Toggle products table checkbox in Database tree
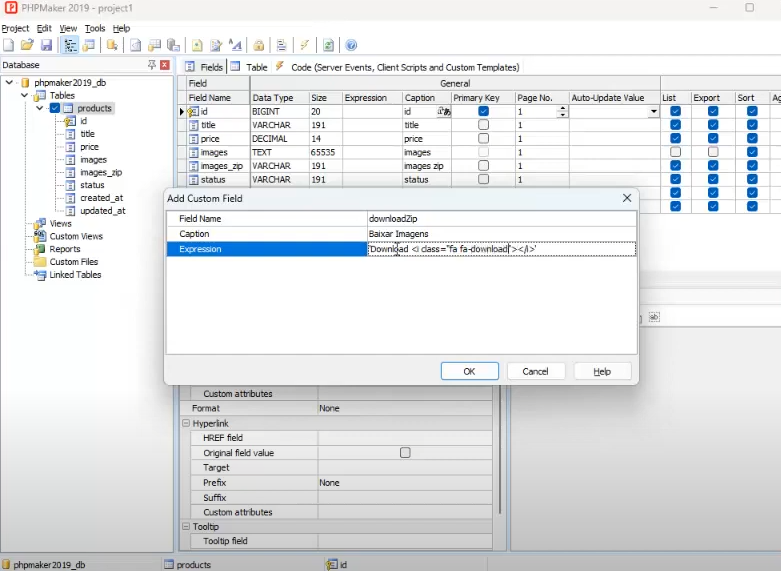The height and width of the screenshot is (571, 781). click(55, 108)
